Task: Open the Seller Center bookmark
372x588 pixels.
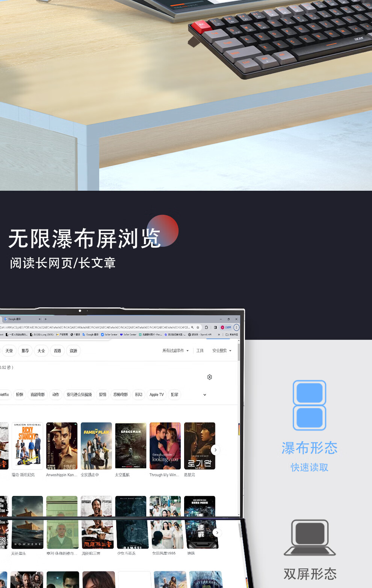Action: (109, 334)
